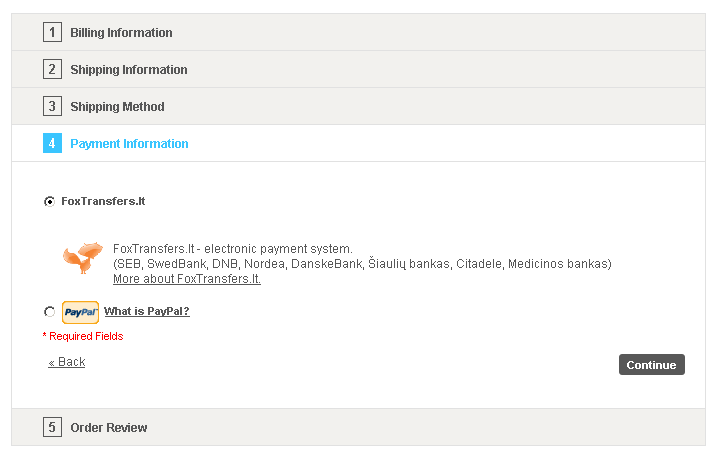Select the FoxTransfers.lt radio button
Image resolution: width=715 pixels, height=460 pixels.
click(x=49, y=201)
